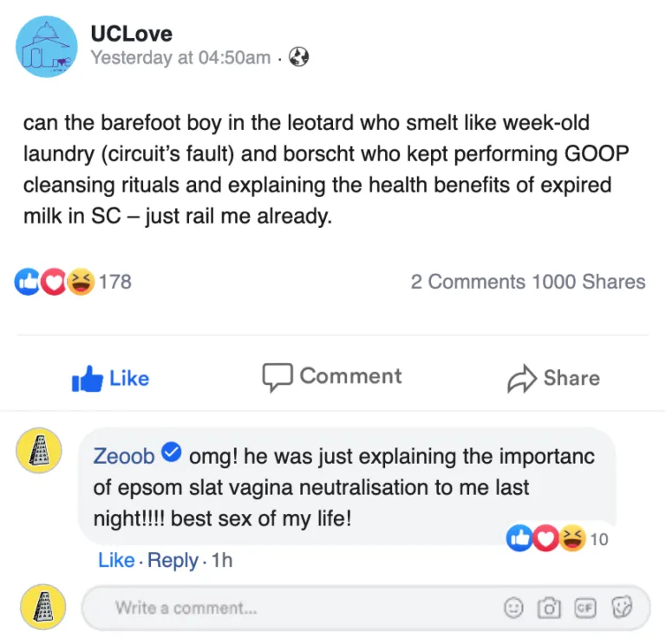Click the UCLove page profile picture
Viewport: 666px width, 644px height.
pyautogui.click(x=47, y=47)
